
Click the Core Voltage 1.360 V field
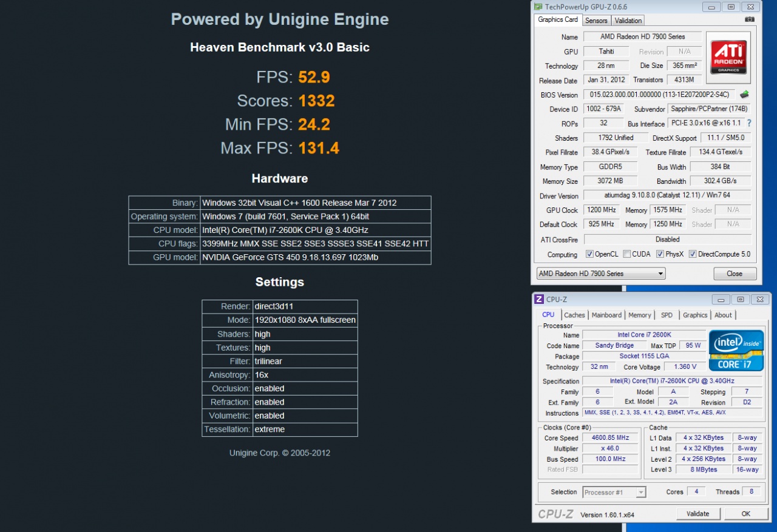click(685, 367)
